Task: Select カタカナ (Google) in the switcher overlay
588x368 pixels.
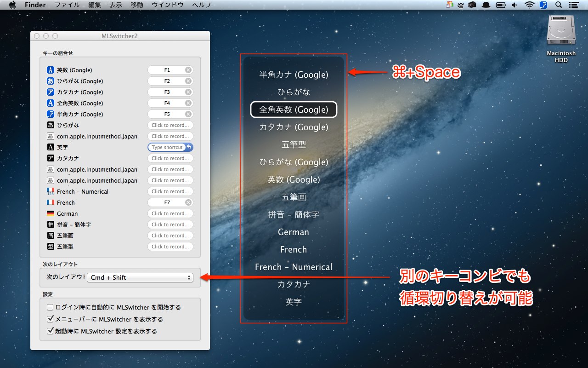Action: coord(294,127)
